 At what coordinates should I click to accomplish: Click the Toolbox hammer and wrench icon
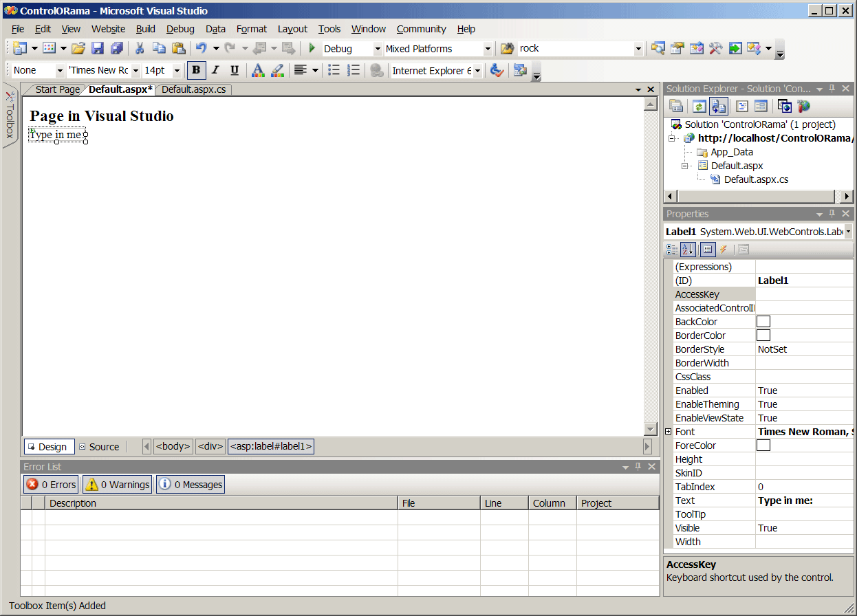click(x=716, y=48)
